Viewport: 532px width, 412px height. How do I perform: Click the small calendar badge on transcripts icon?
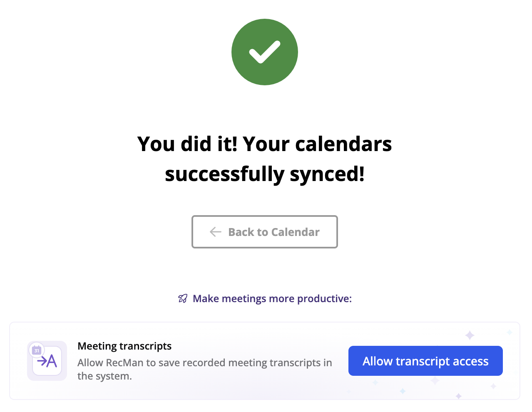[37, 350]
